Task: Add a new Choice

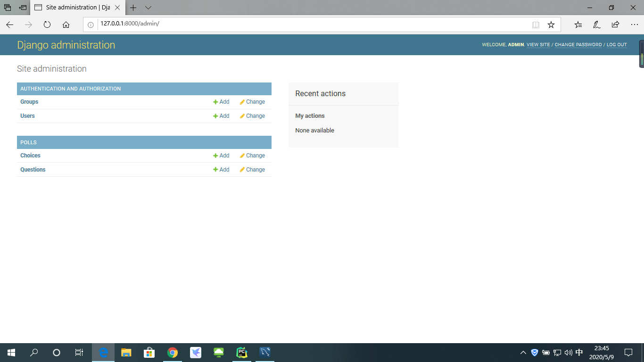Action: [221, 156]
